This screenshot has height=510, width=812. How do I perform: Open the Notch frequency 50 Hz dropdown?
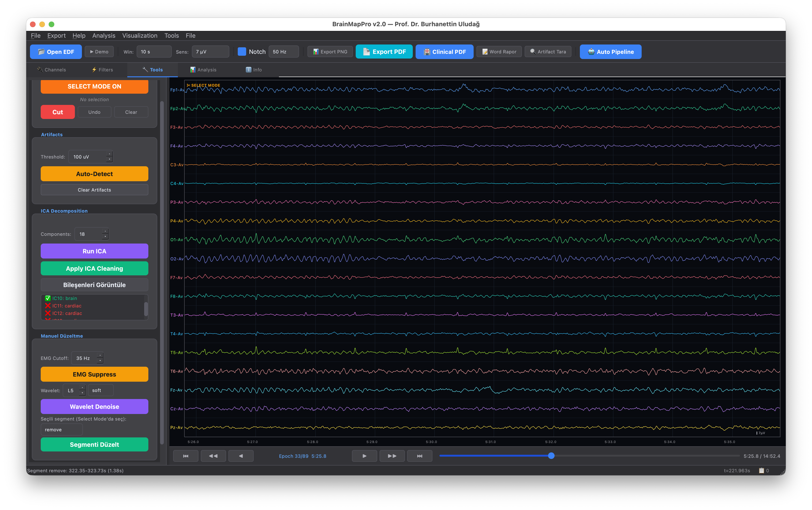(283, 52)
